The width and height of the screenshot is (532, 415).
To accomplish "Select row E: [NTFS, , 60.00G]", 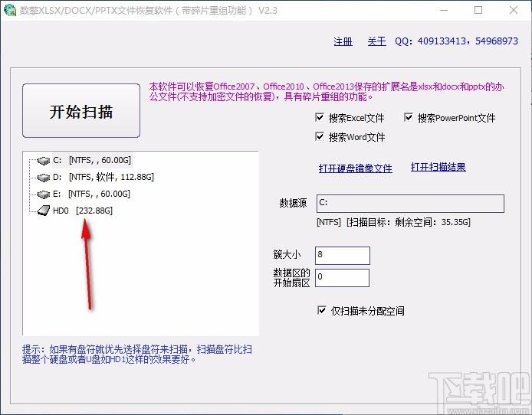I will tap(92, 194).
